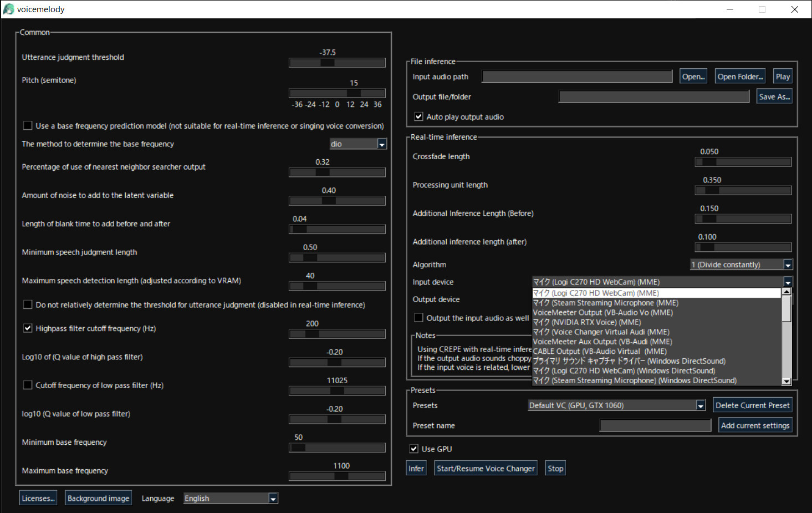The width and height of the screenshot is (812, 513).
Task: Enable cutoff frequency of low pass filter
Action: [x=28, y=384]
